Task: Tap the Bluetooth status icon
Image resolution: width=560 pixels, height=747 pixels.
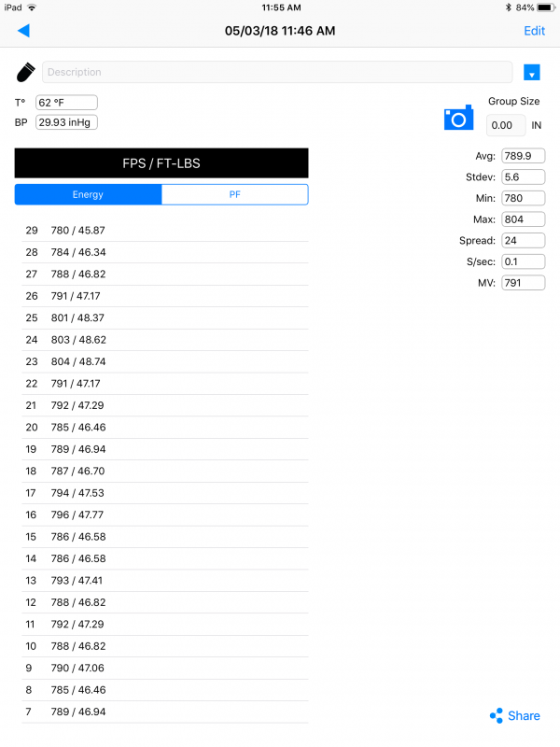Action: (x=508, y=7)
